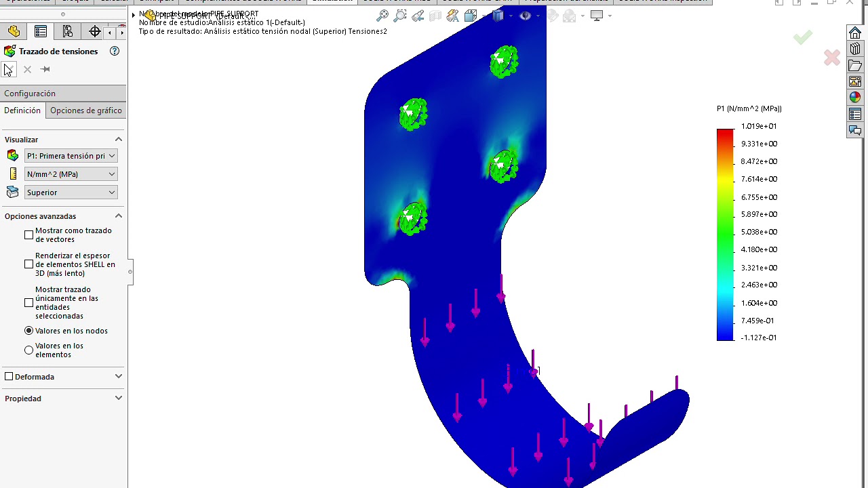Click the legend minimum value -1.127e-01
This screenshot has width=868, height=488.
tap(759, 338)
